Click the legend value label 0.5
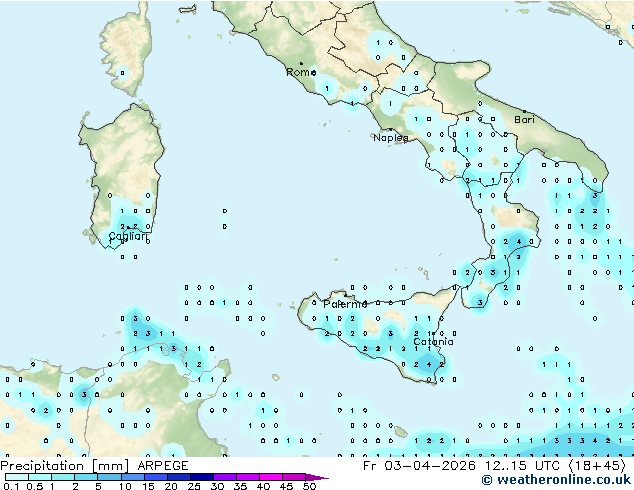 point(34,486)
